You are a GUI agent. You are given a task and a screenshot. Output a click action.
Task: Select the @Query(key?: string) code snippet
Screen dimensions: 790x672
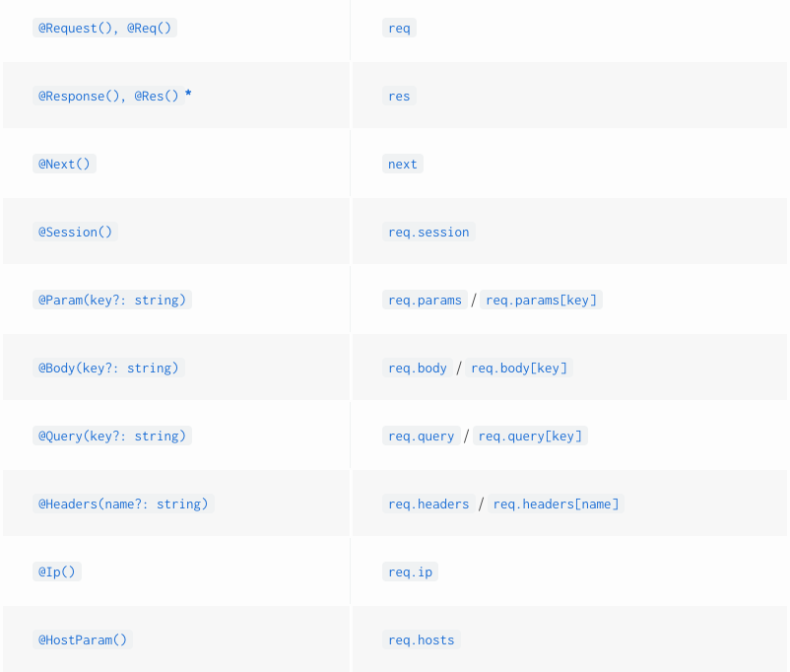tap(112, 436)
